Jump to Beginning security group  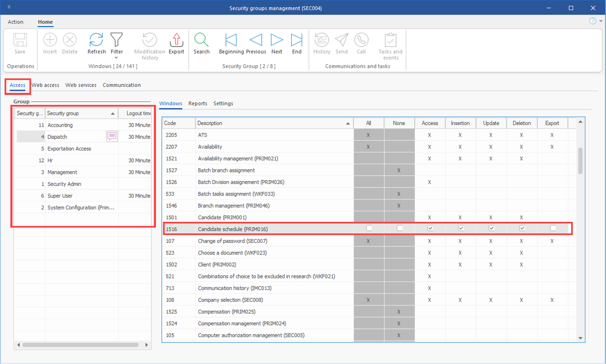(x=231, y=41)
